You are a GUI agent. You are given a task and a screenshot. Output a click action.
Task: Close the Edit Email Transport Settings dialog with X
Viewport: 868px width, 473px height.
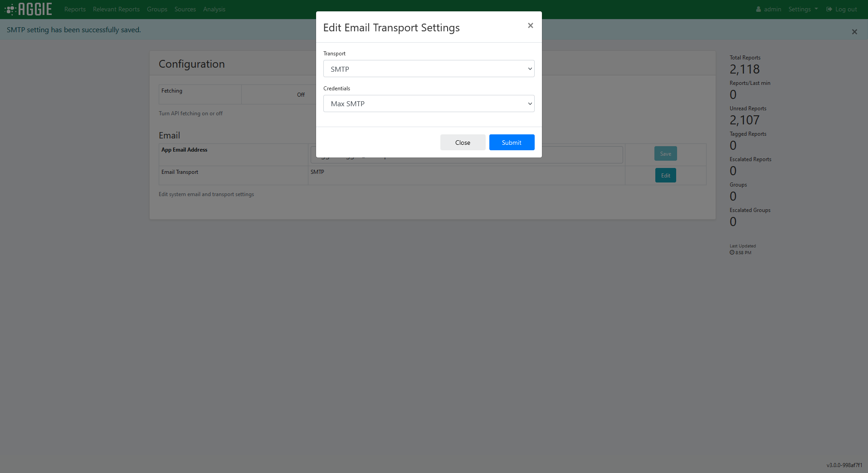530,25
